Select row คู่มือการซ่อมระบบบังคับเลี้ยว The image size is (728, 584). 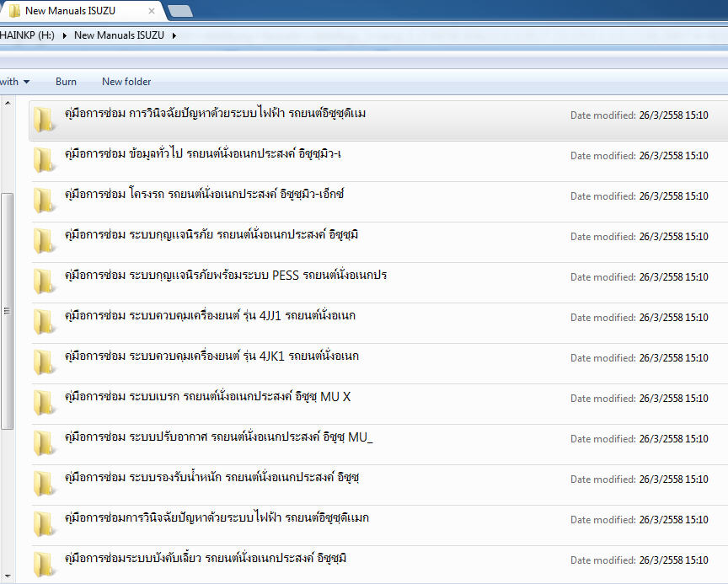[x=378, y=564]
